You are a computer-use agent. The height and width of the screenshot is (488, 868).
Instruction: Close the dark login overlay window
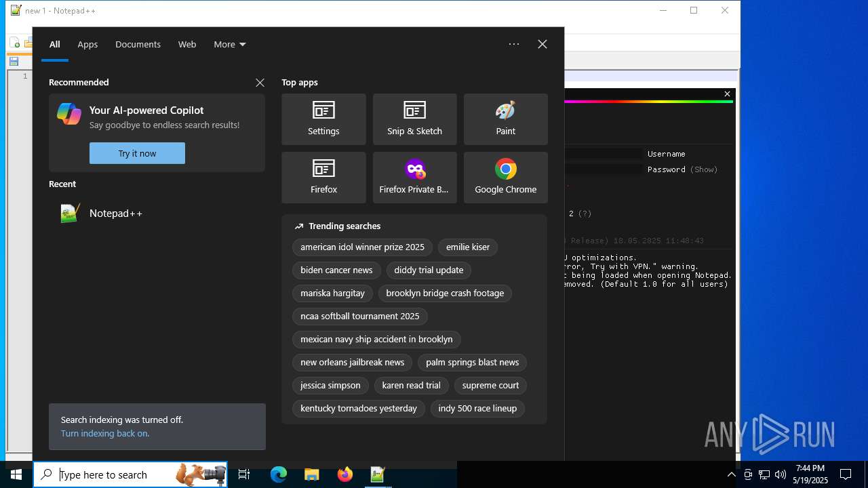tap(727, 94)
